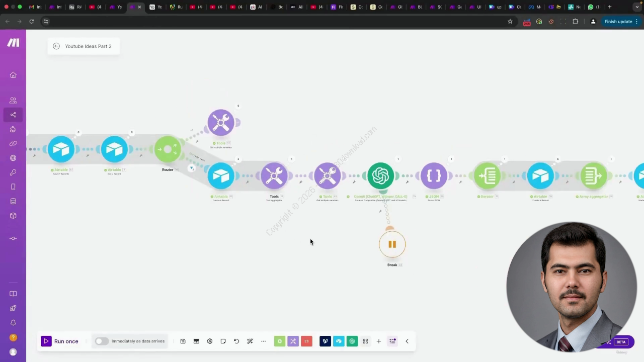The width and height of the screenshot is (644, 362).
Task: Bookmark this page with the star icon
Action: 510,22
